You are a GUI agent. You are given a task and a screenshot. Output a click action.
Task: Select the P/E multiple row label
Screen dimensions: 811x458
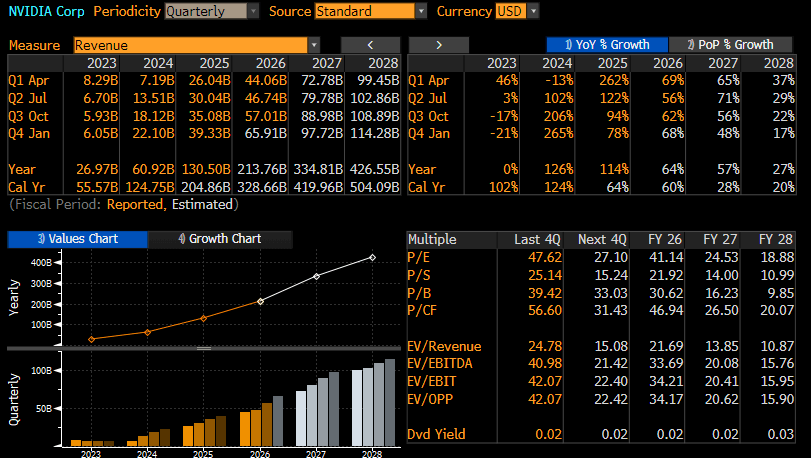419,257
